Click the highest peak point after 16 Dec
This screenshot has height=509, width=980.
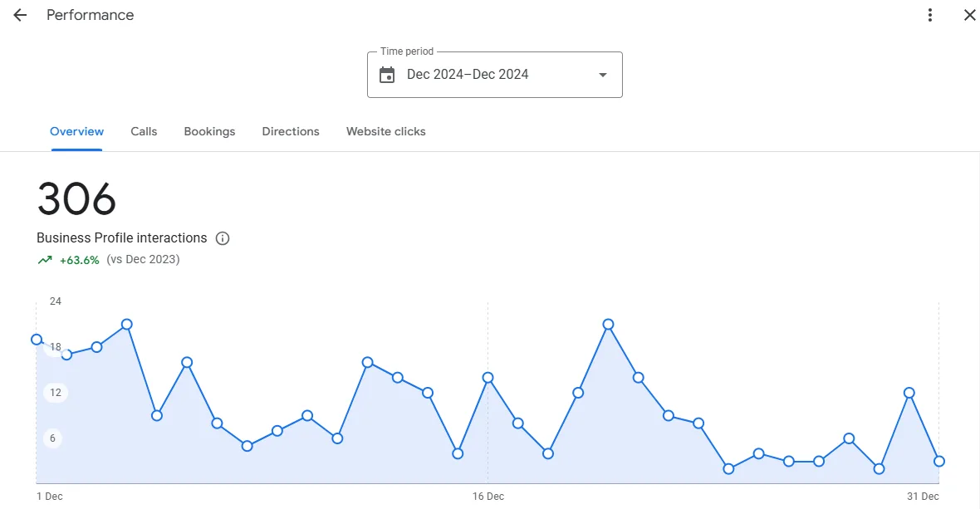coord(608,325)
